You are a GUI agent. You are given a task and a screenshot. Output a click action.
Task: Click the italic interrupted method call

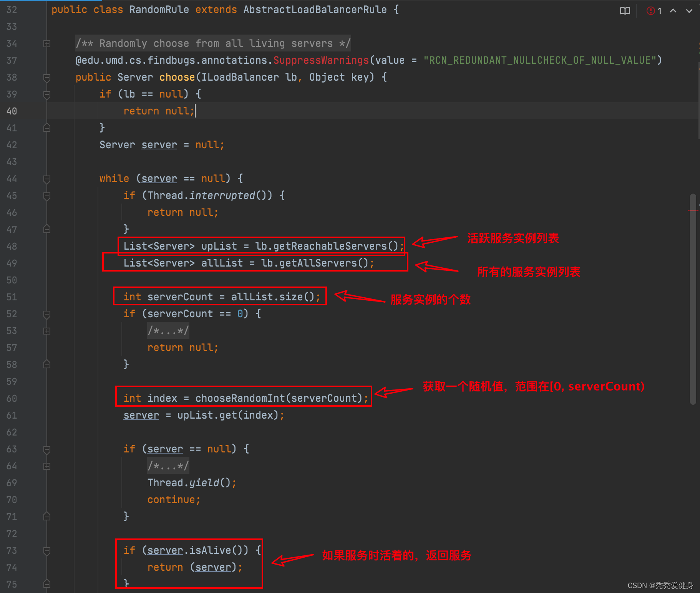point(222,195)
